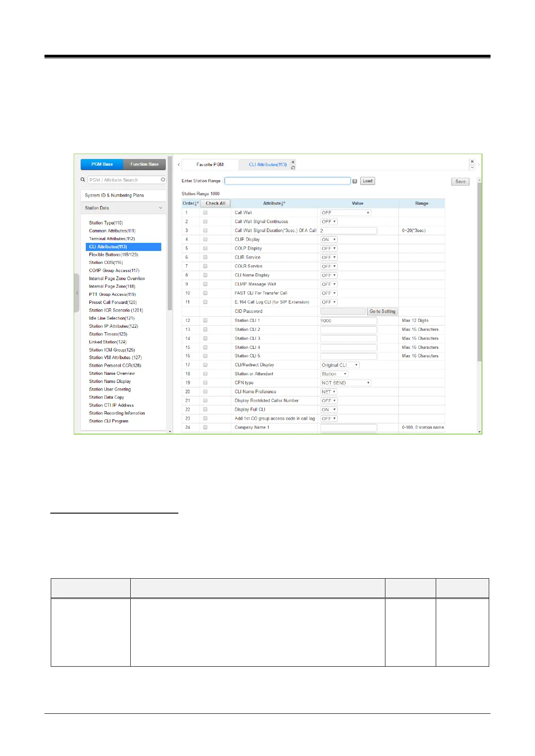Tick the CPN type checkbox

point(205,382)
